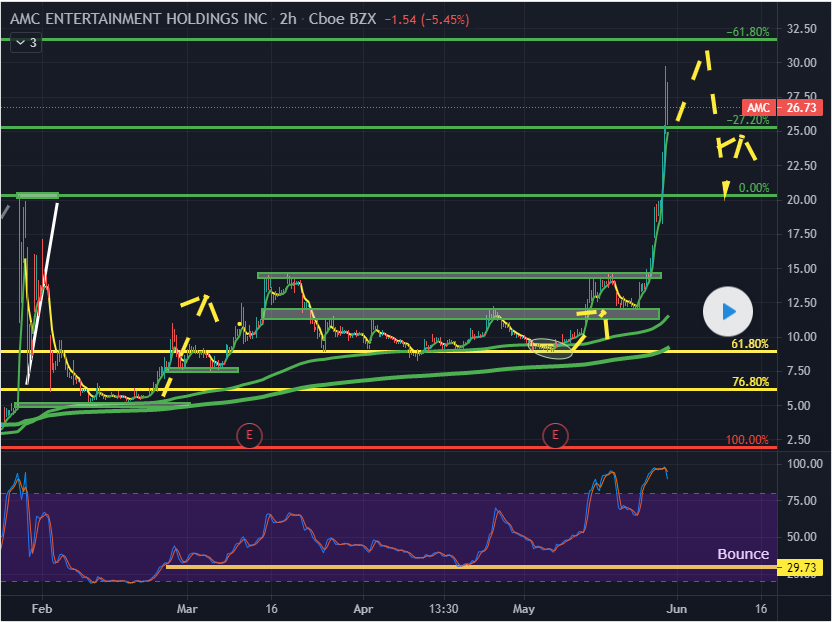832x622 pixels.
Task: Click the 2.50 price scale label
Action: coord(799,439)
